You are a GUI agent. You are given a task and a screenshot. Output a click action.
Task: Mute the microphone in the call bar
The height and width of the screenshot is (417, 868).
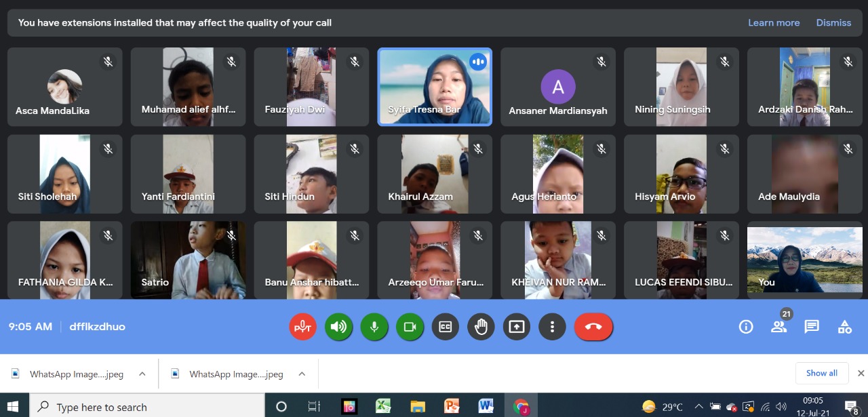(x=374, y=327)
